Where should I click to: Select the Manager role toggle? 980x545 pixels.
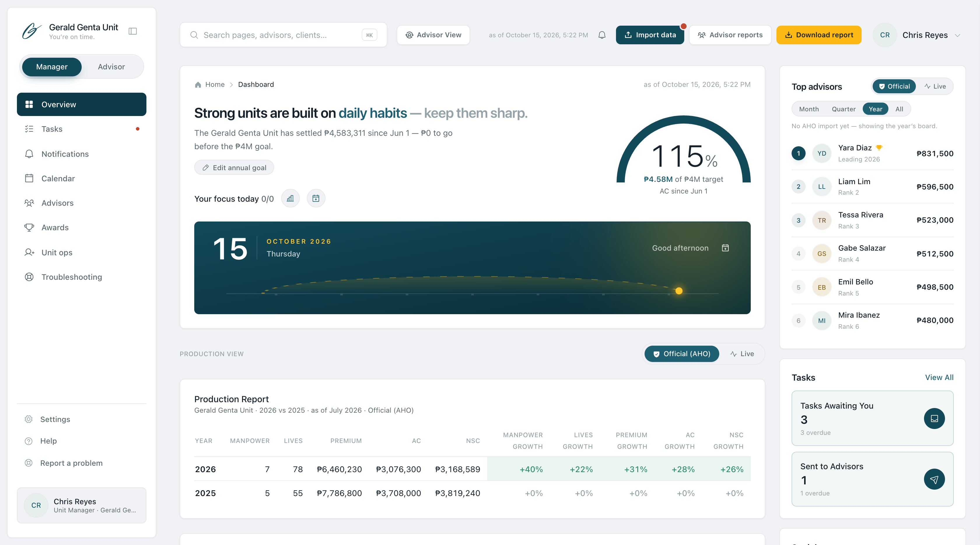52,67
